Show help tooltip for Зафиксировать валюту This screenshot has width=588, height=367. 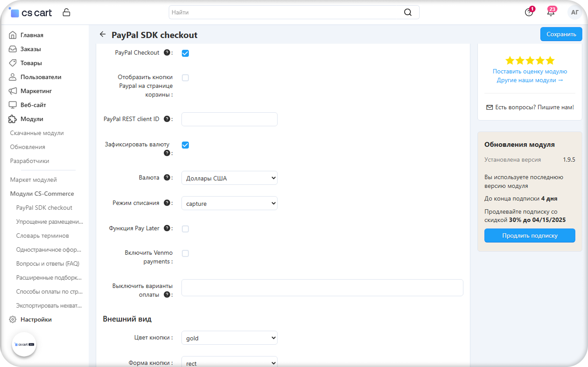click(x=167, y=153)
